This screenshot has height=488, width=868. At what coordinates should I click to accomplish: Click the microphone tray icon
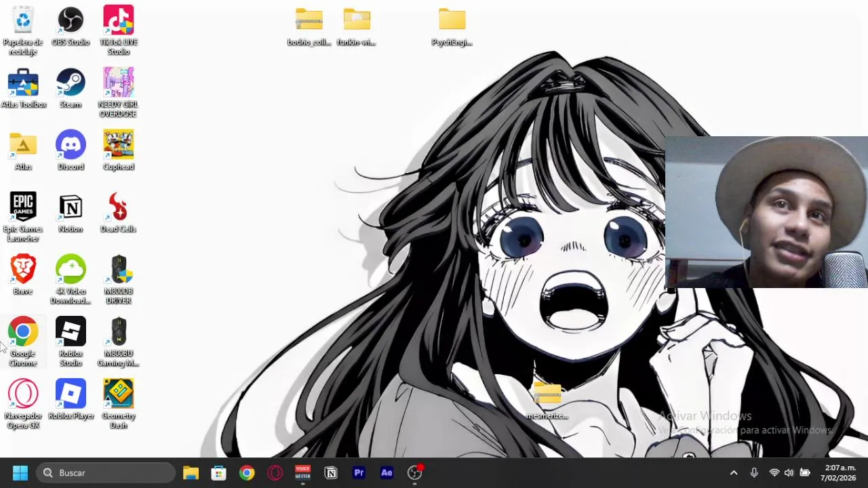[x=754, y=472]
